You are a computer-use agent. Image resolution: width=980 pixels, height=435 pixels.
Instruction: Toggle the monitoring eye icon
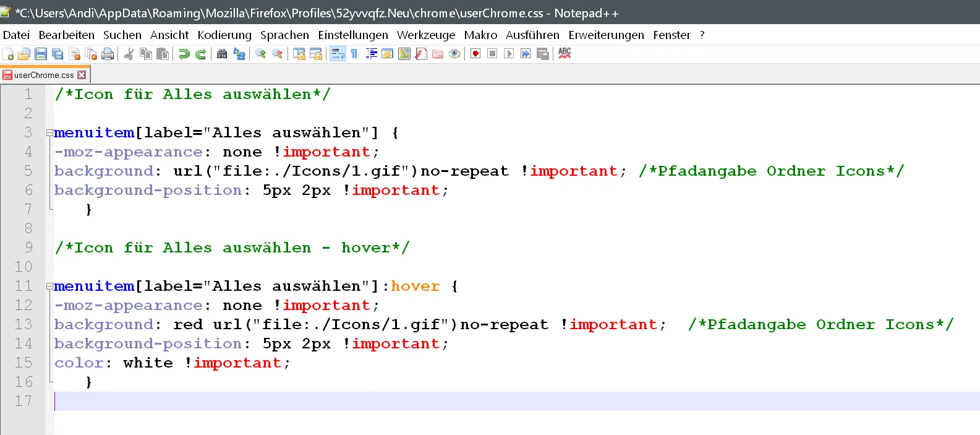[x=454, y=54]
